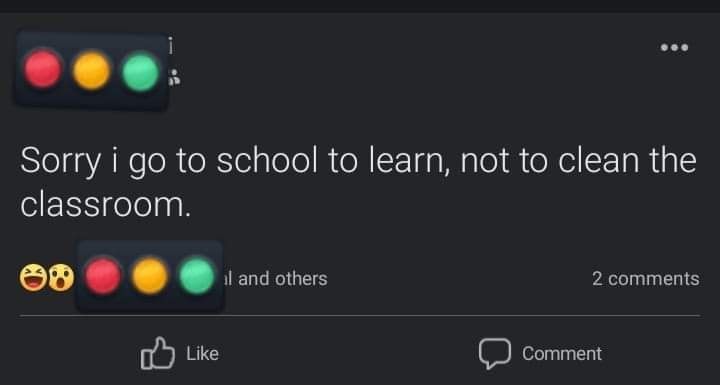Image resolution: width=720 pixels, height=385 pixels.
Task: Click the yellow circle in the reactions row
Action: 150,276
